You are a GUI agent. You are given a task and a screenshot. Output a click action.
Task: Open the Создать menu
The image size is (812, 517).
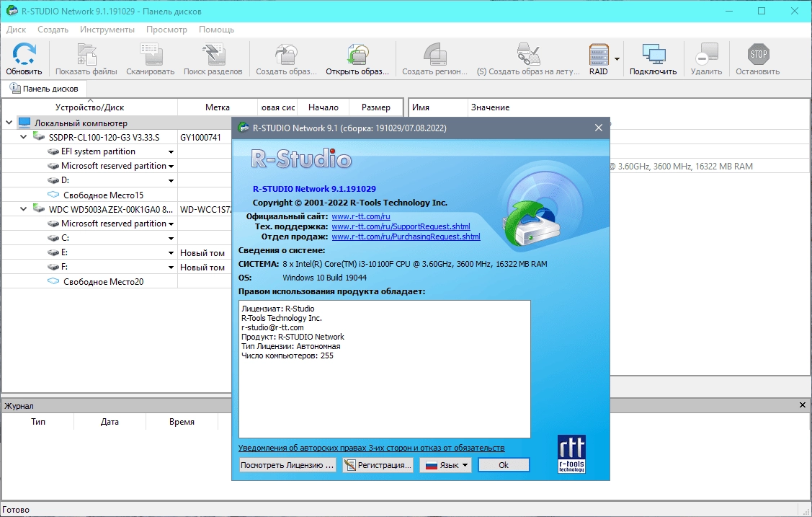click(x=53, y=30)
